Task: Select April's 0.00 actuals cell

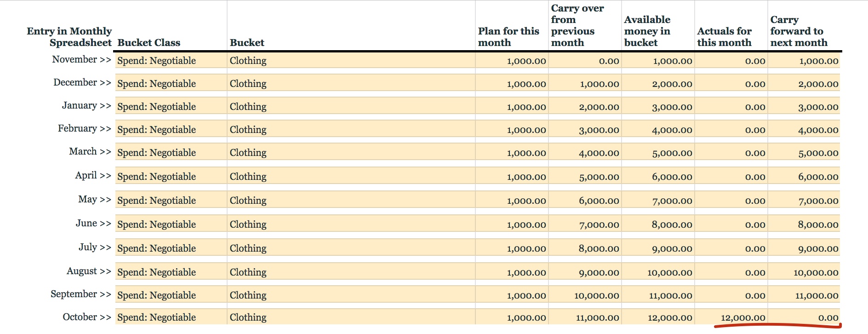Action: click(x=731, y=177)
